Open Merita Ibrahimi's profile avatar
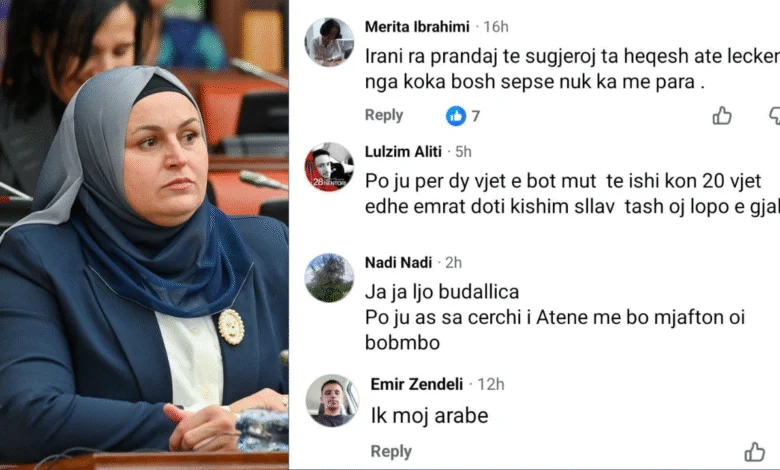 point(329,42)
